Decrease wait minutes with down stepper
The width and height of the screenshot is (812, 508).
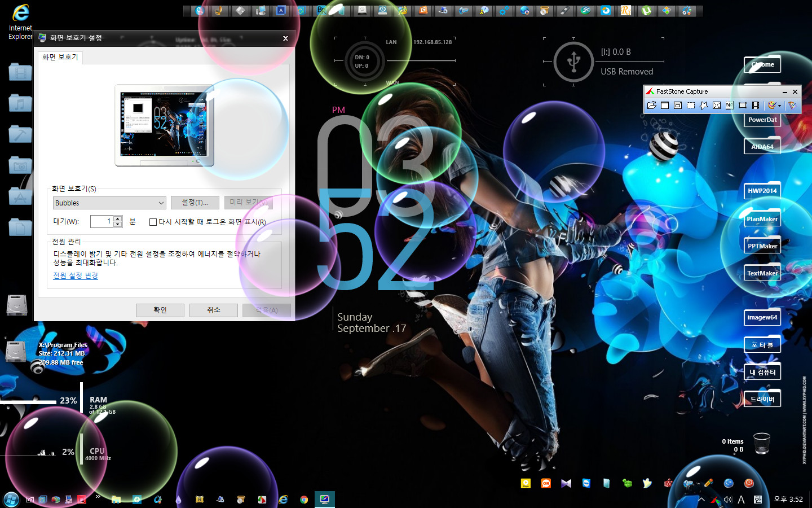pyautogui.click(x=118, y=224)
